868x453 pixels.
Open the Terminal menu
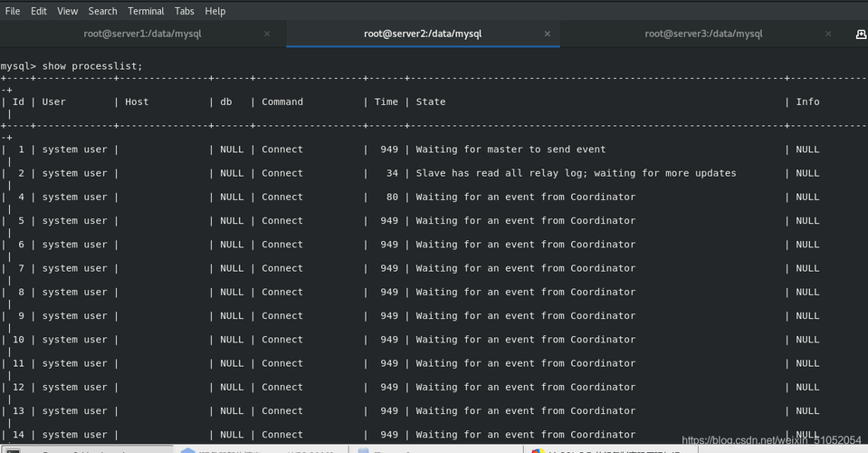146,11
